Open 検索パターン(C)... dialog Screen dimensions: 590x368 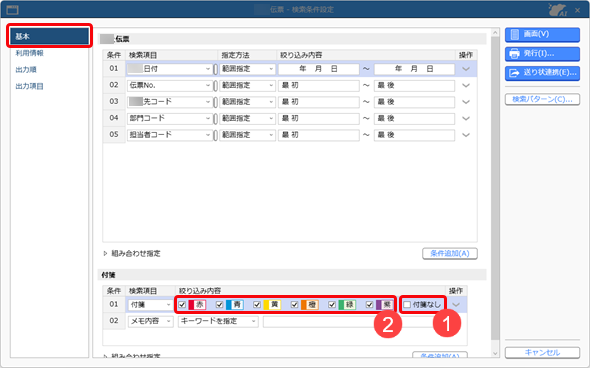click(x=542, y=99)
